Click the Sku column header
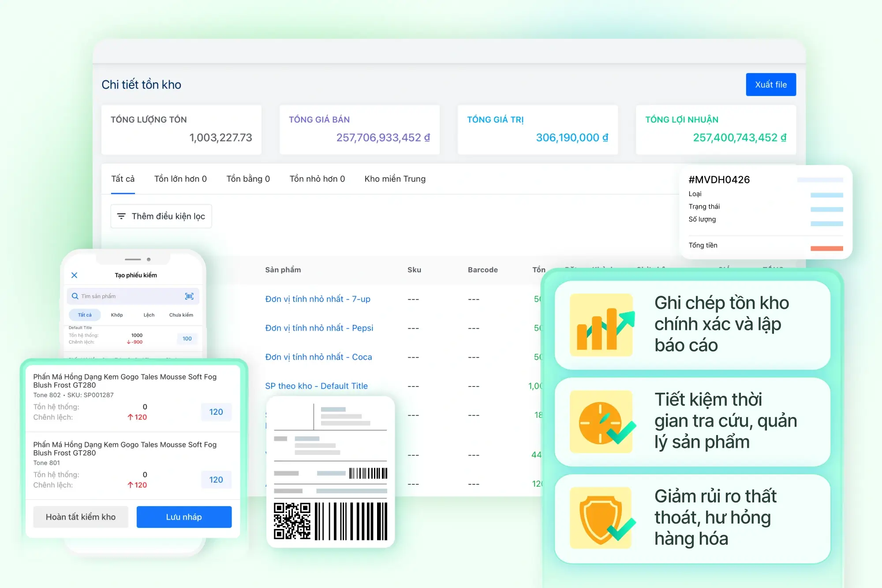 pyautogui.click(x=414, y=270)
